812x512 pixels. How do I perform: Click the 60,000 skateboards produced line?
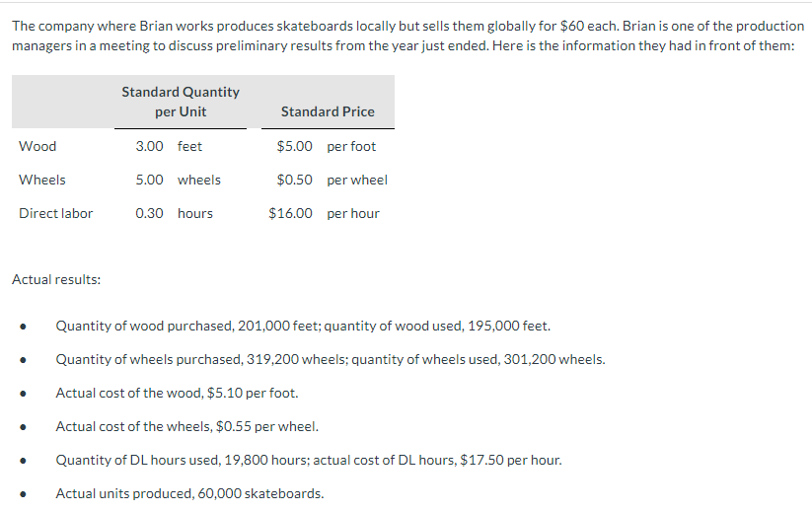(x=189, y=494)
